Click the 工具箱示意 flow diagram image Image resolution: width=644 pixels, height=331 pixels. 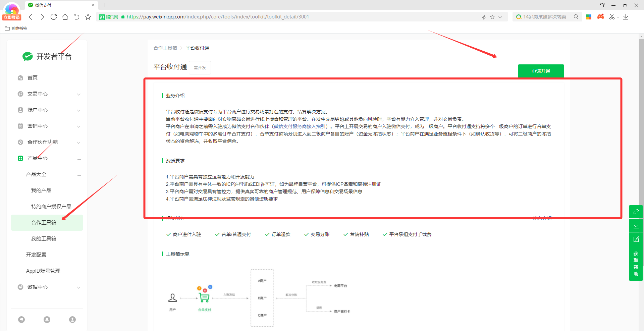259,298
